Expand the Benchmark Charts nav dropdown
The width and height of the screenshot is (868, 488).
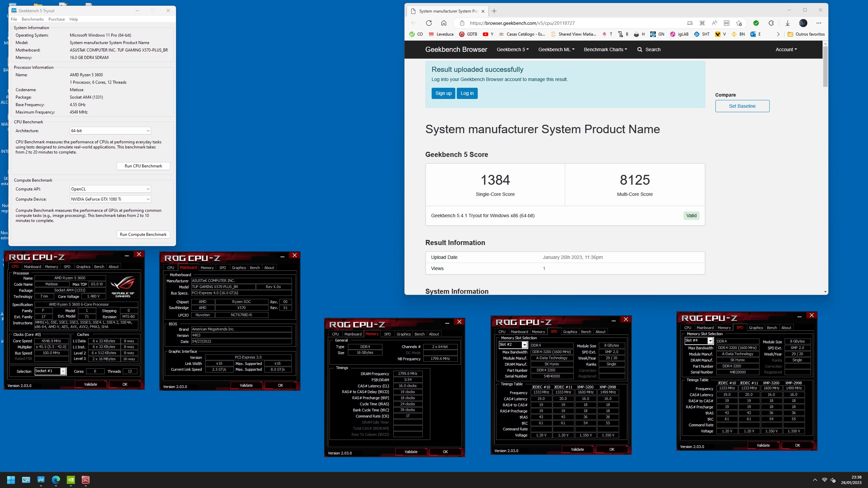(605, 49)
